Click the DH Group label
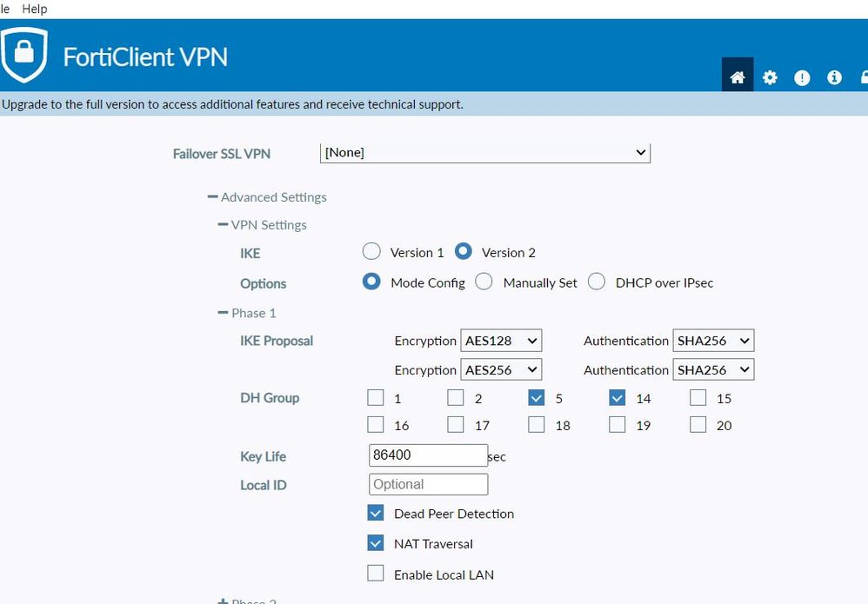868x604 pixels. pos(270,398)
